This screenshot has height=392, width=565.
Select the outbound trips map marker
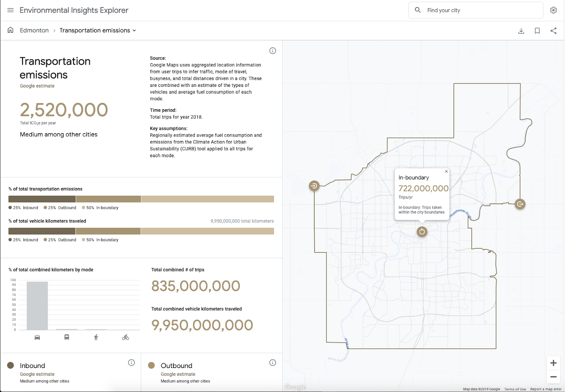520,204
